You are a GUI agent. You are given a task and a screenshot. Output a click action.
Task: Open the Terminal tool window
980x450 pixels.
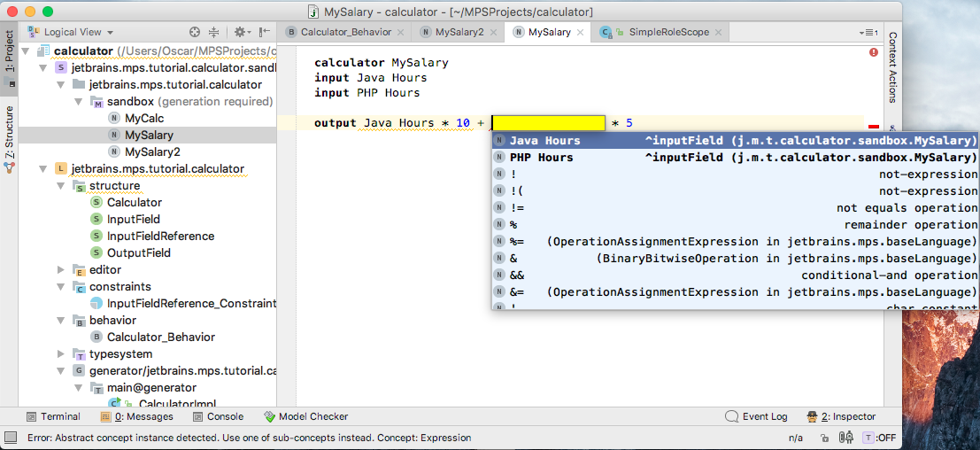point(54,416)
